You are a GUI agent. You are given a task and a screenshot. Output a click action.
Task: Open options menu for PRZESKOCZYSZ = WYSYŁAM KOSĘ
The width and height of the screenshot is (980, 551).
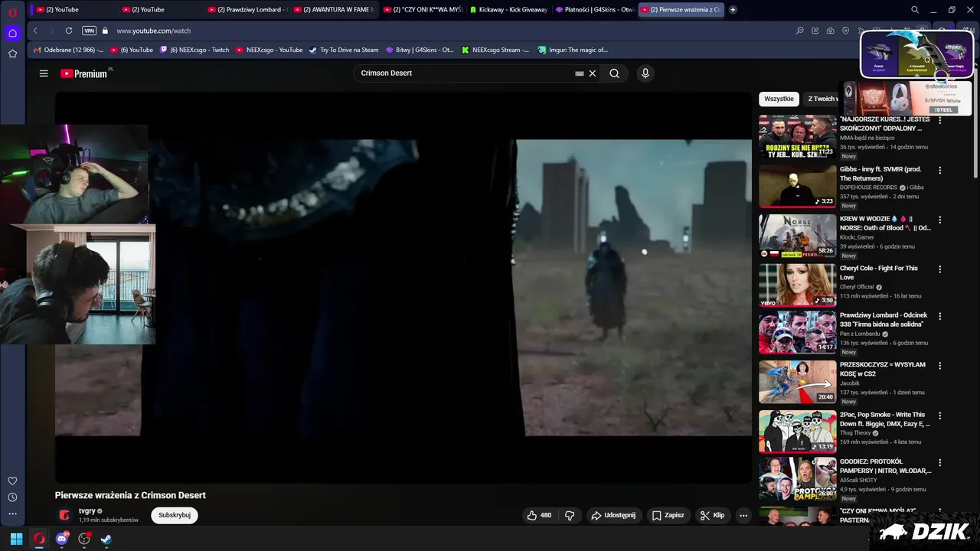(x=940, y=366)
